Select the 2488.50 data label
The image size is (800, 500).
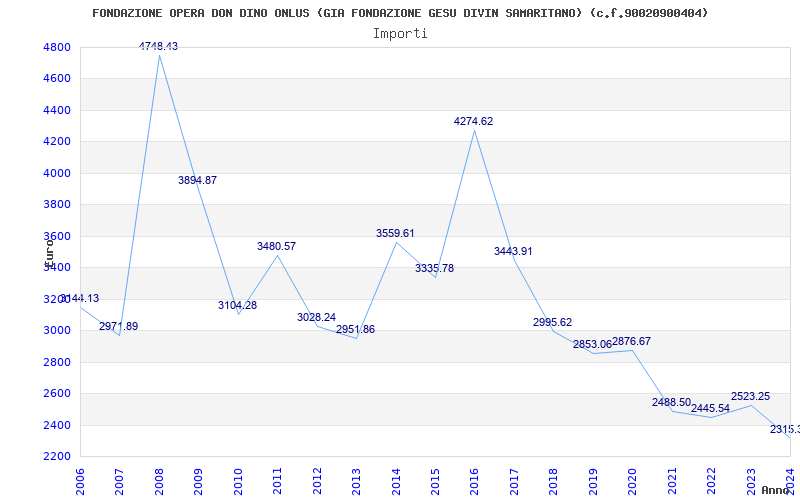click(671, 403)
